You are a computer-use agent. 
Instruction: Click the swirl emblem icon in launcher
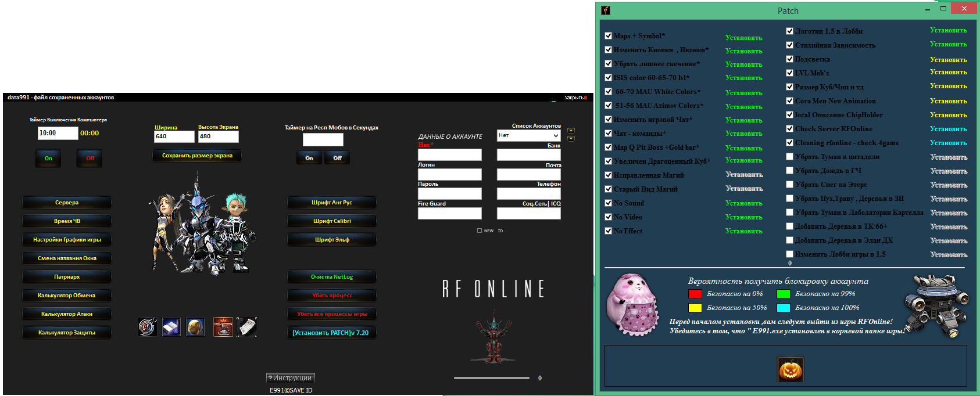148,327
